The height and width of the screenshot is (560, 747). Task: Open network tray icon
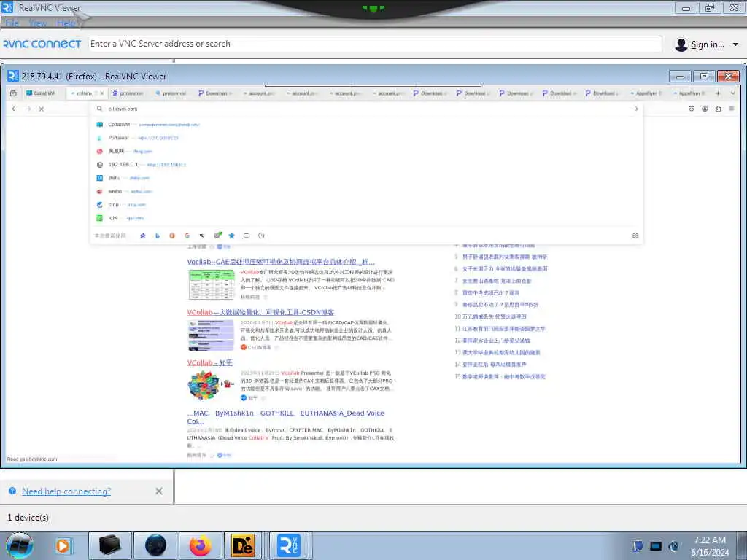(656, 546)
